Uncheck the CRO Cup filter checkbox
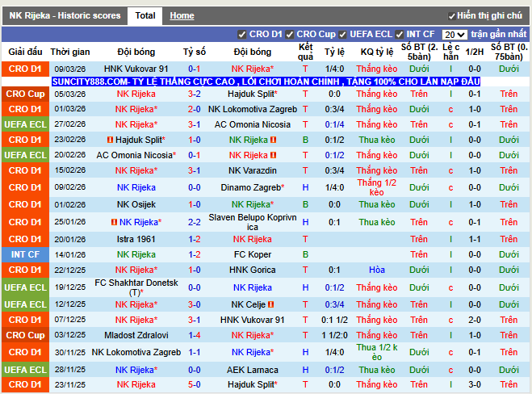Image resolution: width=532 pixels, height=394 pixels. coord(289,35)
